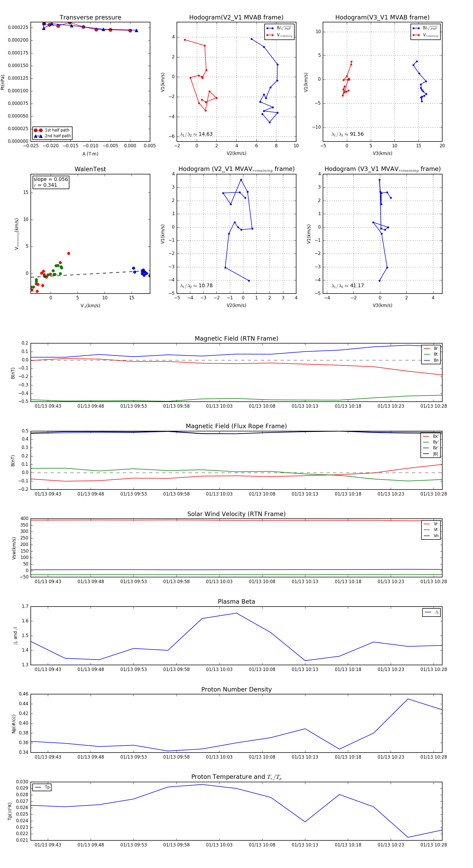Screen dimensions: 473x868
Task: Click the 'WalenTest' plot title
Action: pyautogui.click(x=90, y=169)
